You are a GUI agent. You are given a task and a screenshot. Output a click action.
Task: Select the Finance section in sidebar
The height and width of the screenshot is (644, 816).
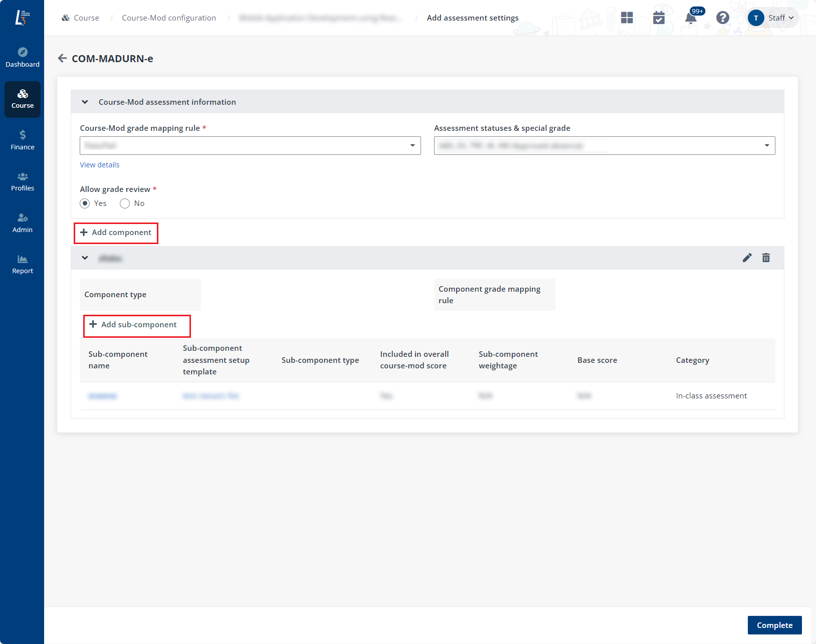click(x=22, y=139)
